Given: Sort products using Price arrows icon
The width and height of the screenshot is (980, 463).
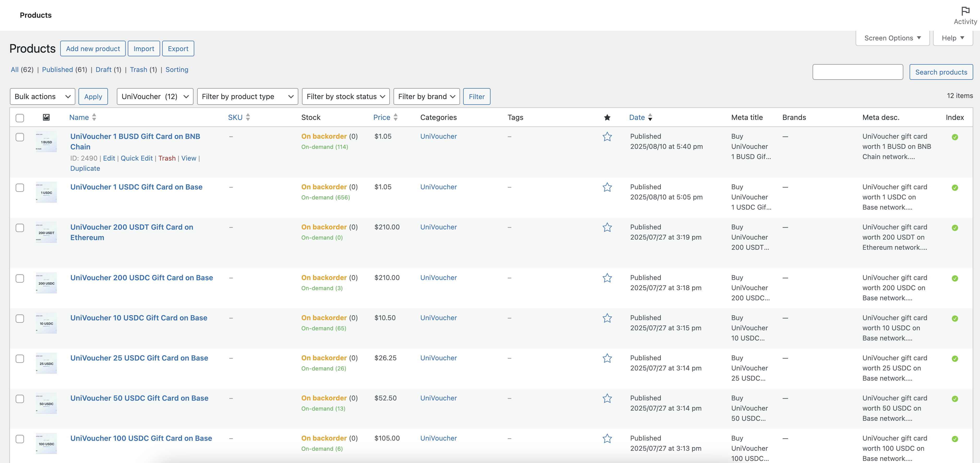Looking at the screenshot, I should click(395, 117).
